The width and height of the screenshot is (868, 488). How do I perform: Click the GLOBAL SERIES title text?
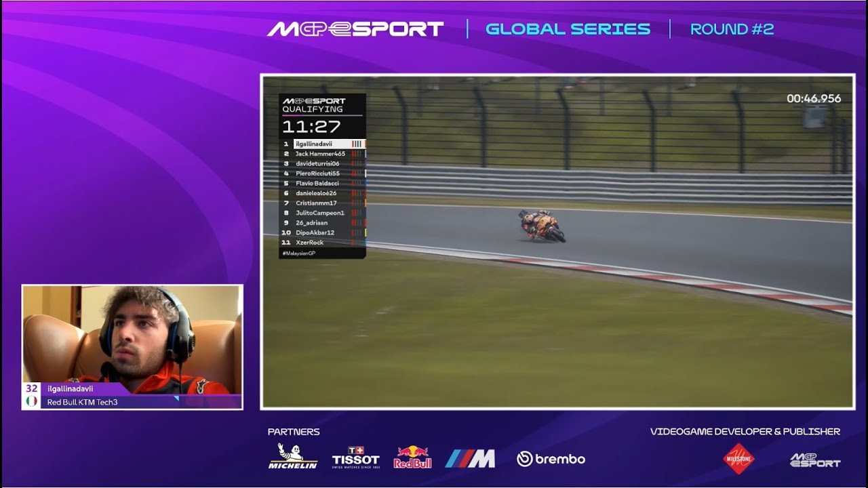[x=568, y=29]
